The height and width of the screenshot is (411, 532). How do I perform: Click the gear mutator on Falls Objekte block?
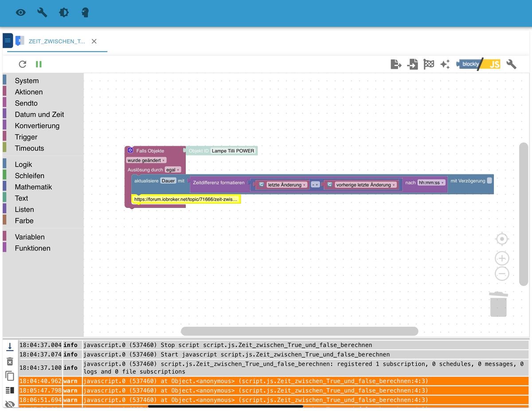[130, 151]
